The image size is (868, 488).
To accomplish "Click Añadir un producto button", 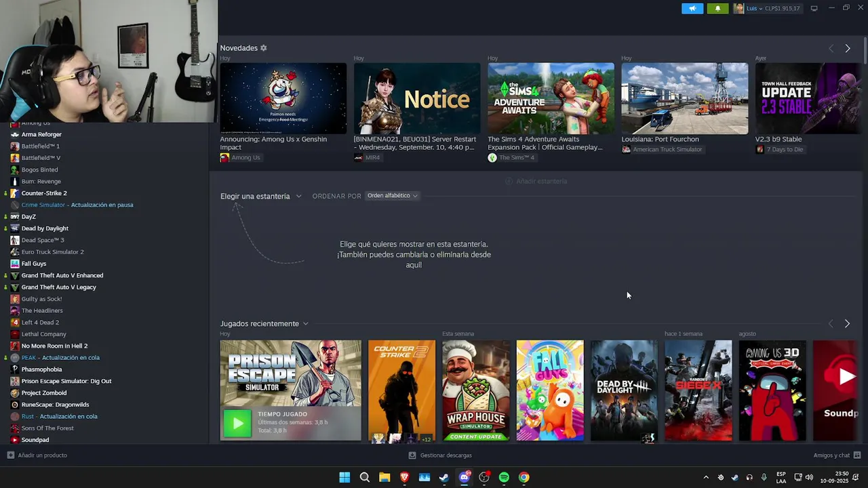I will click(x=37, y=455).
